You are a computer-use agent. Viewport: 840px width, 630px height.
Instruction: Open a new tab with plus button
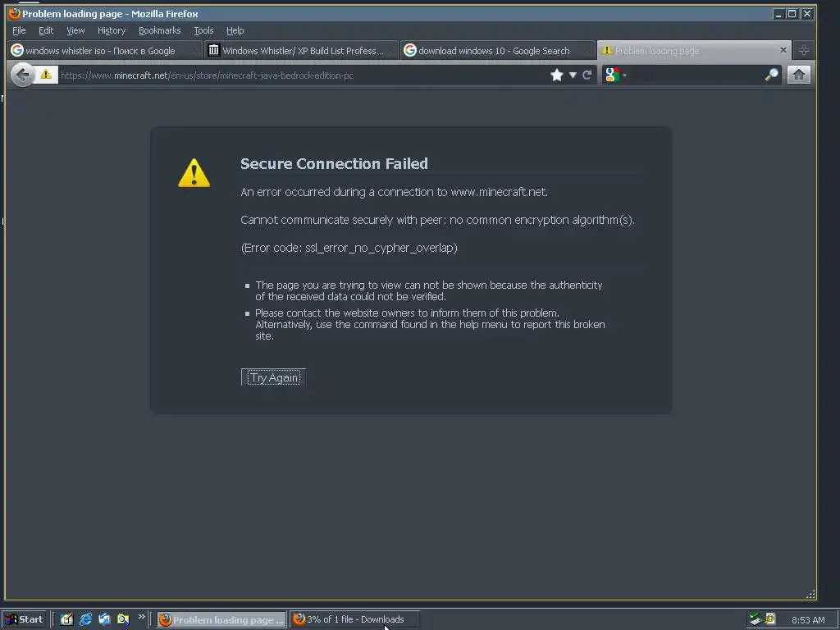(804, 50)
